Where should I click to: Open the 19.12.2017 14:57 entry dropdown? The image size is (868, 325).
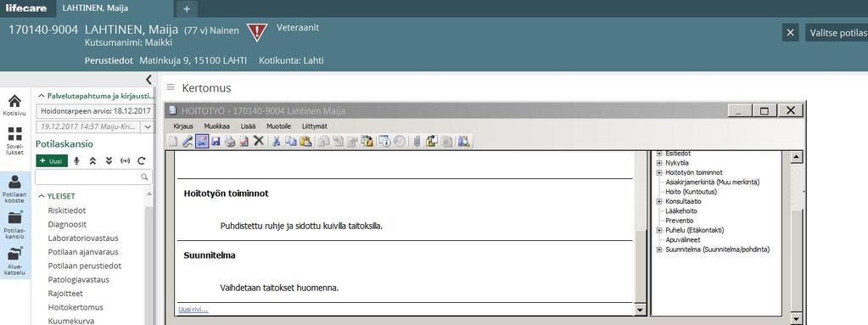pos(148,127)
